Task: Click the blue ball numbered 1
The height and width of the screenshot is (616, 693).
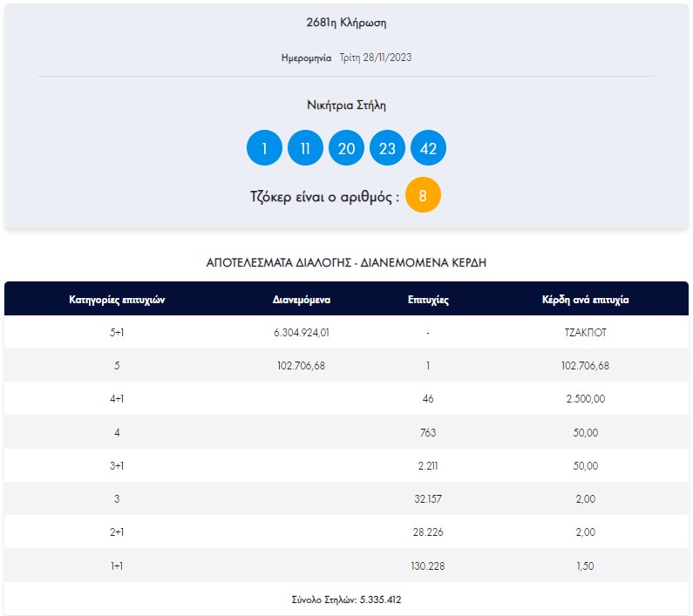Action: coord(264,148)
